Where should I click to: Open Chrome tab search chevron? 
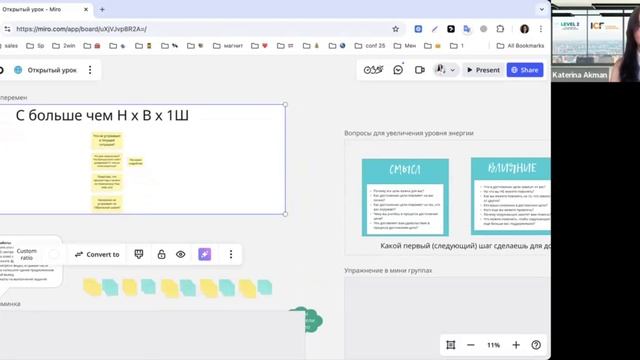[542, 9]
